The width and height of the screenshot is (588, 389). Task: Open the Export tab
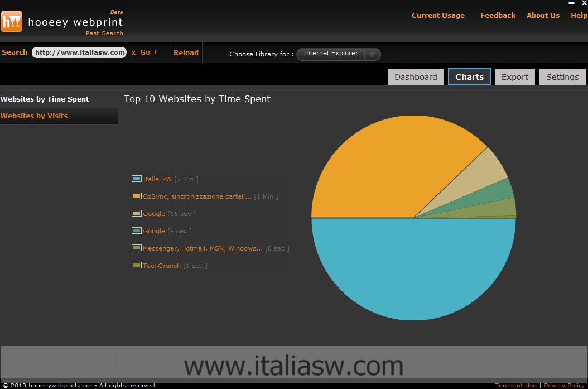point(514,77)
